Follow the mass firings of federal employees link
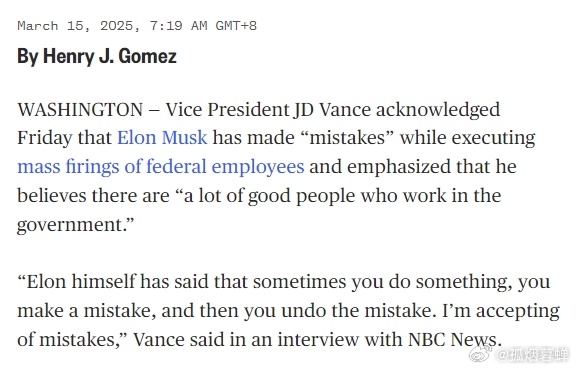 pyautogui.click(x=161, y=167)
